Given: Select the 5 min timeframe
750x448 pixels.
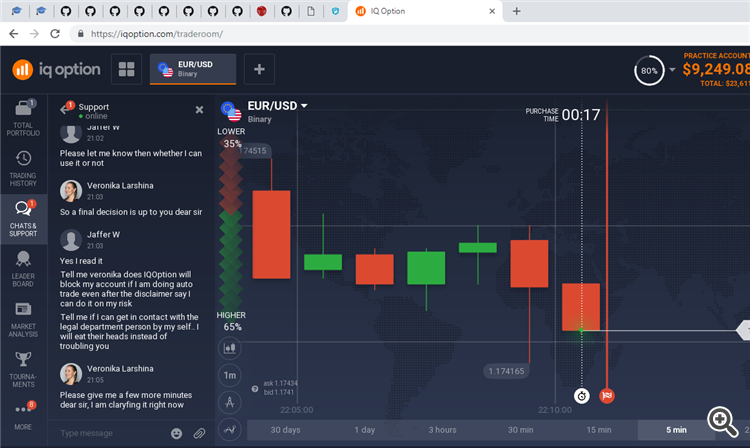Looking at the screenshot, I should (x=676, y=430).
